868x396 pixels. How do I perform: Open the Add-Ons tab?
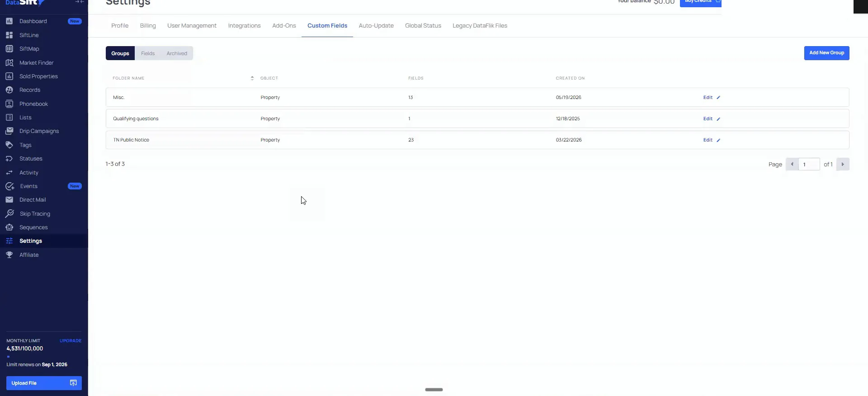click(284, 26)
